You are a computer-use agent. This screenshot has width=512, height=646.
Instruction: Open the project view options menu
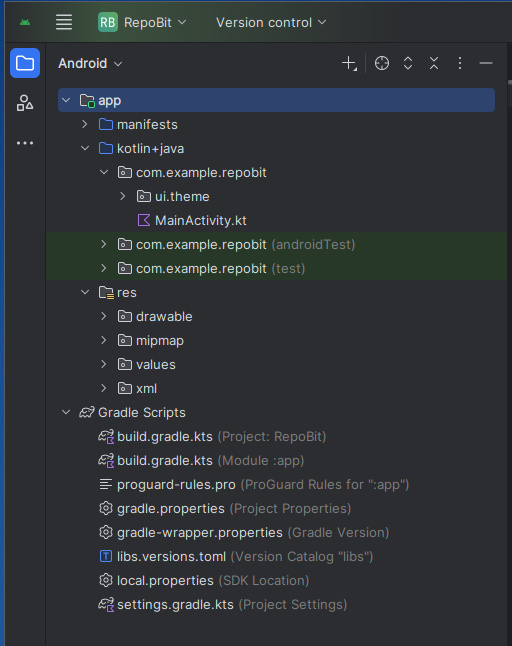pos(460,63)
